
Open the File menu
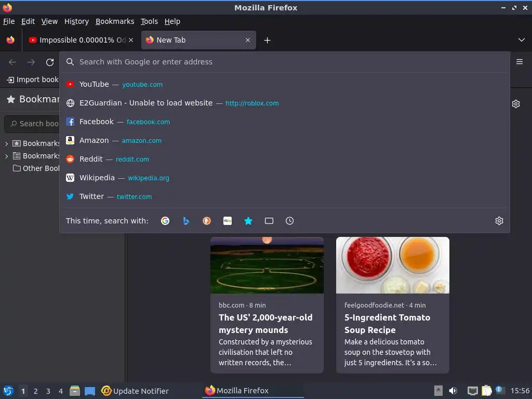click(9, 21)
